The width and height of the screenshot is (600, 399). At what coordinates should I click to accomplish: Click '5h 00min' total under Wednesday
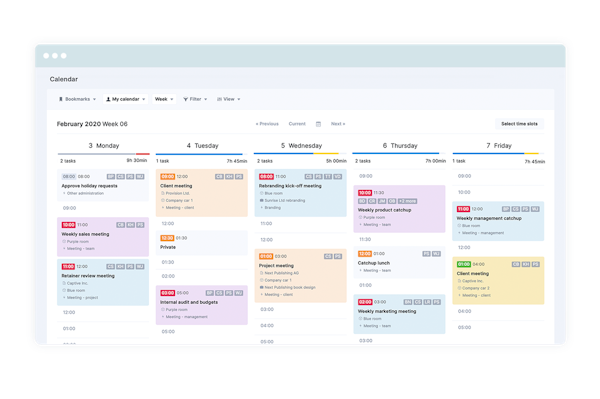pyautogui.click(x=336, y=161)
